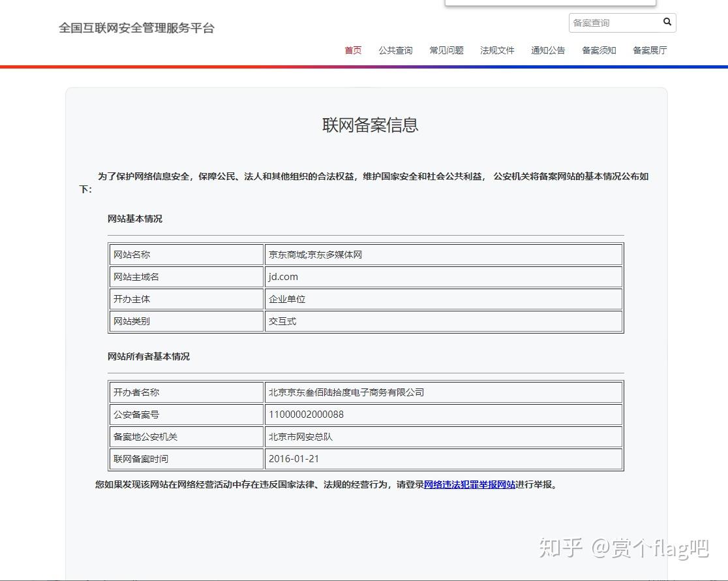Click the search magnifier icon

pyautogui.click(x=667, y=22)
